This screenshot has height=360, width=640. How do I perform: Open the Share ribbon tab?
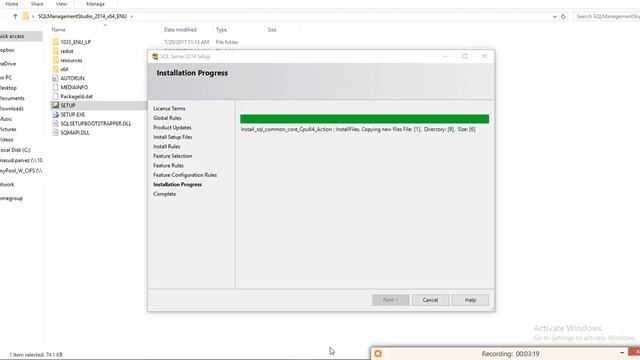37,4
